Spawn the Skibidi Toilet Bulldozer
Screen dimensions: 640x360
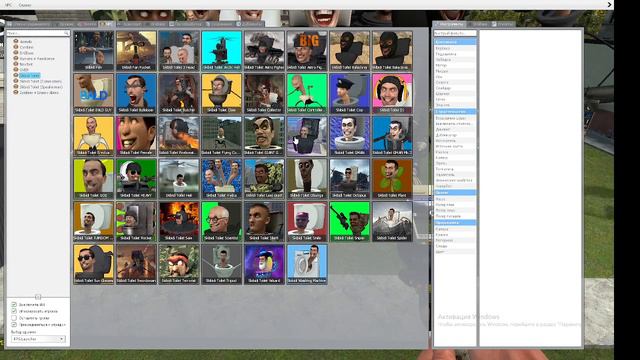click(136, 93)
